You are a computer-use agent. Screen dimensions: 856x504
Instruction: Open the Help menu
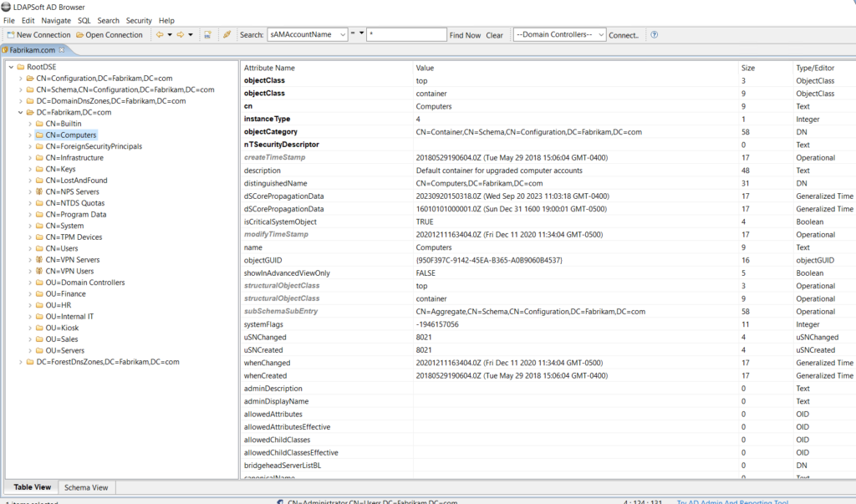166,20
